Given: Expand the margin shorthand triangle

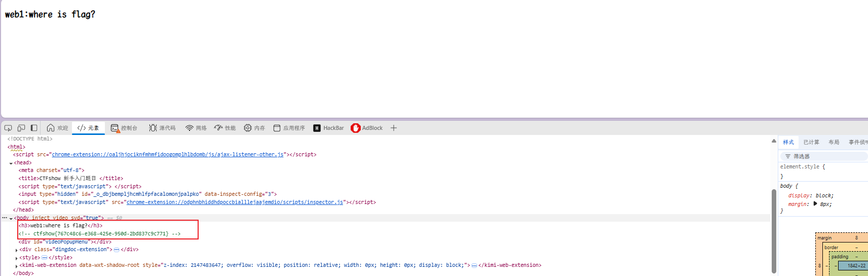Looking at the screenshot, I should 815,203.
